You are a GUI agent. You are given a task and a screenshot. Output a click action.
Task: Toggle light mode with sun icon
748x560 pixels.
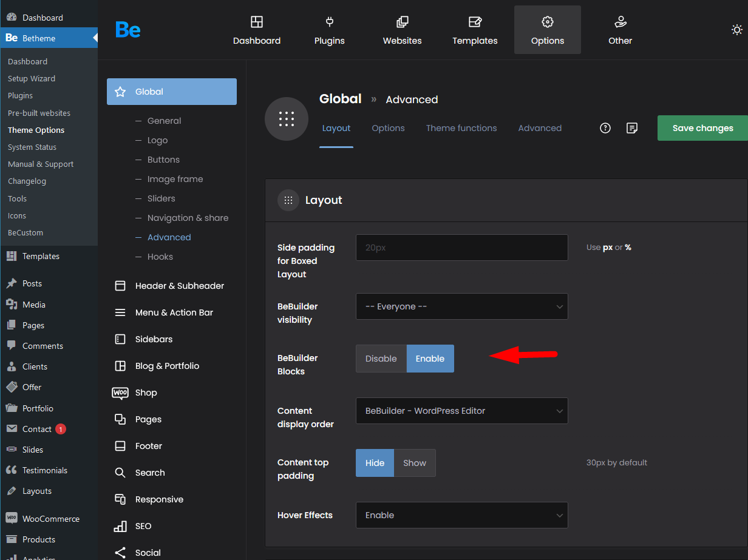pos(737,30)
